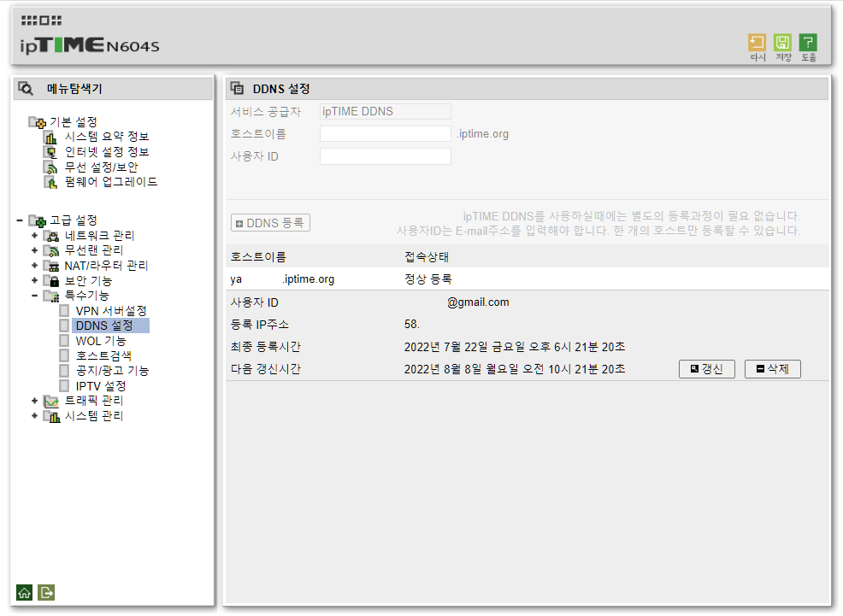This screenshot has width=843, height=616.
Task: Select IPTV 설정 in the tree
Action: click(101, 386)
